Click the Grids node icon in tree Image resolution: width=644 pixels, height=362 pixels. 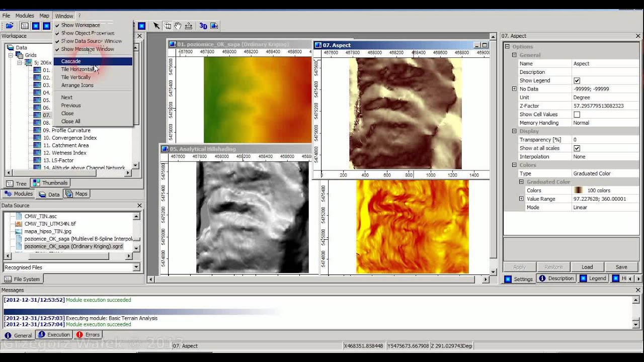(20, 55)
